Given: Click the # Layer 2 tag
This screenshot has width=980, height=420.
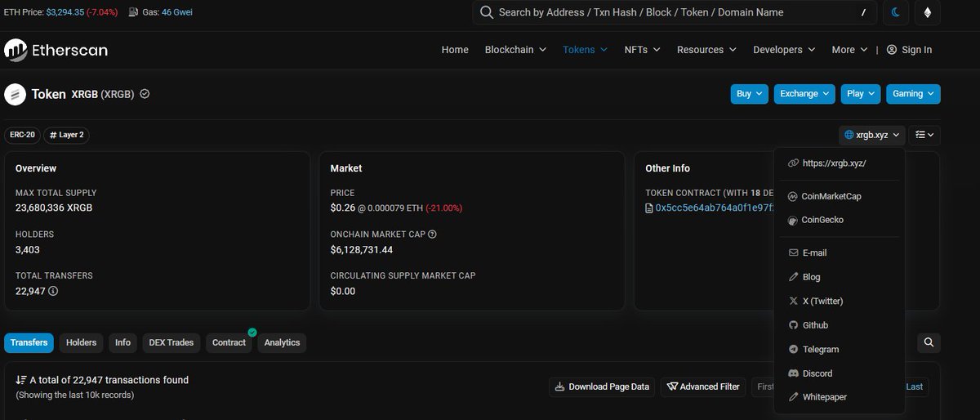Looking at the screenshot, I should coord(67,135).
